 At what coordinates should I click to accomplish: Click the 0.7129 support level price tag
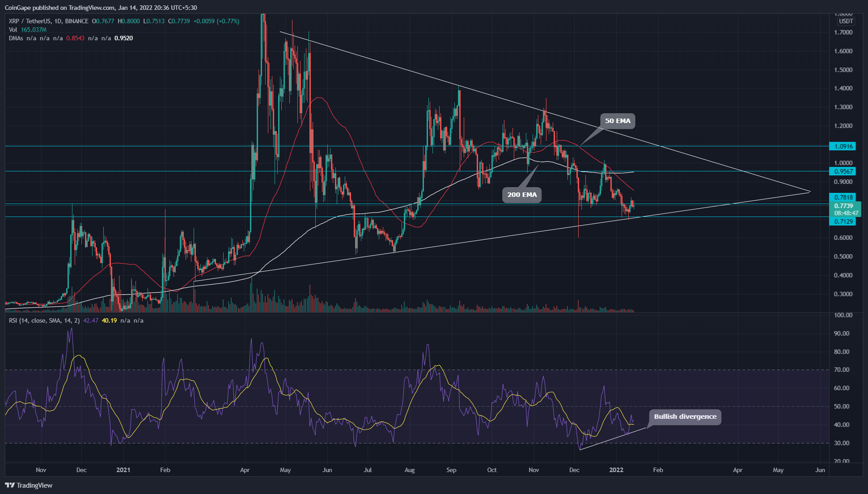[843, 221]
